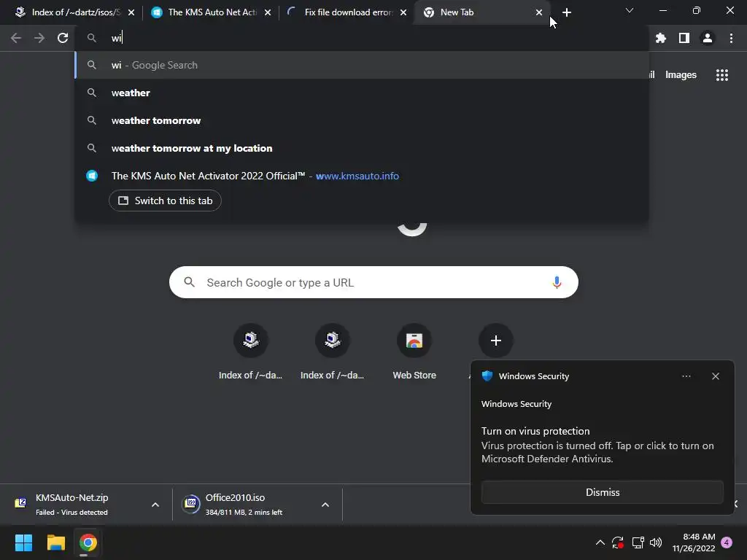Show hidden system tray icons
747x560 pixels.
pyautogui.click(x=600, y=542)
